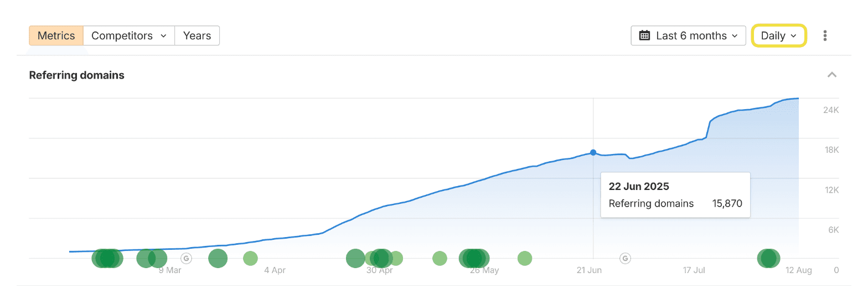
Task: Open the Daily interval dropdown
Action: point(778,35)
